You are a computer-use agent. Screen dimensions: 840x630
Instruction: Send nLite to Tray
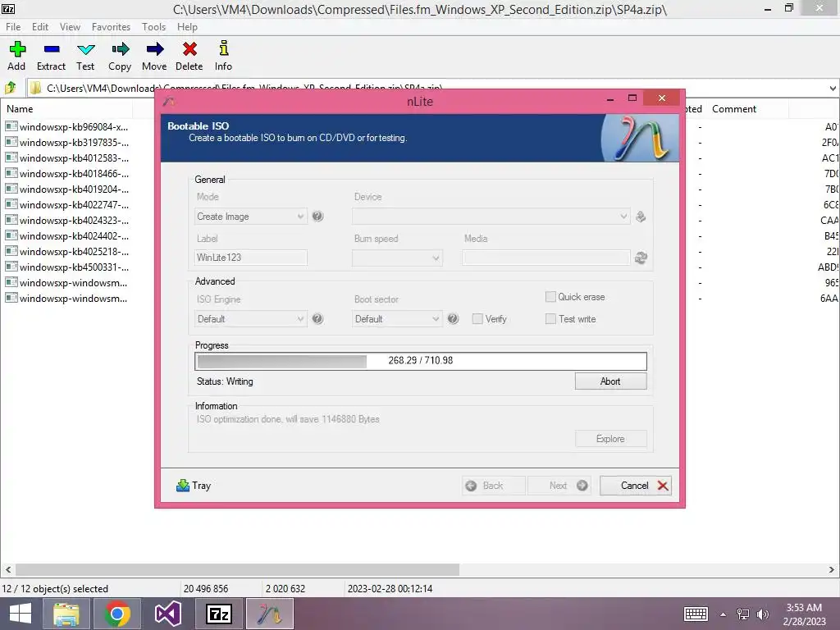click(x=194, y=486)
